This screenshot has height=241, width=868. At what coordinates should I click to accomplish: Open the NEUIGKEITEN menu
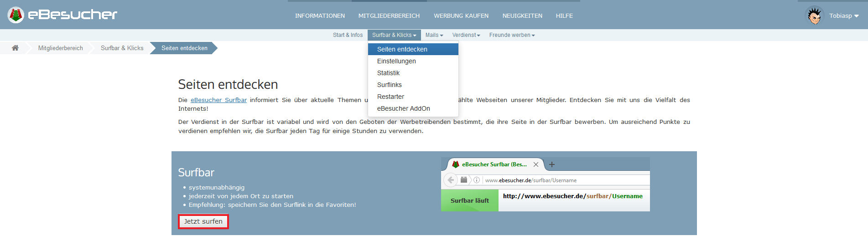coord(522,15)
